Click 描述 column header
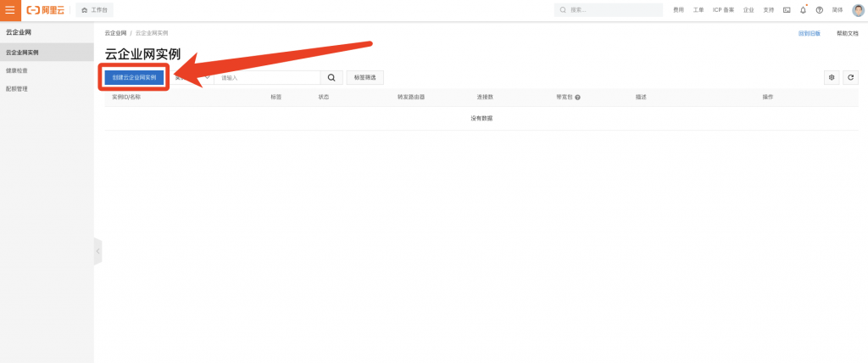This screenshot has width=868, height=363. pos(641,97)
